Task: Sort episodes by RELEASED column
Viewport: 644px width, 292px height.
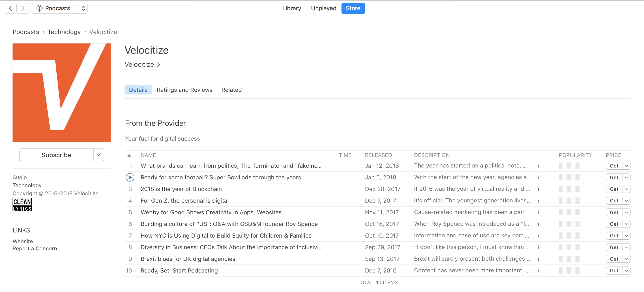Action: coord(378,155)
